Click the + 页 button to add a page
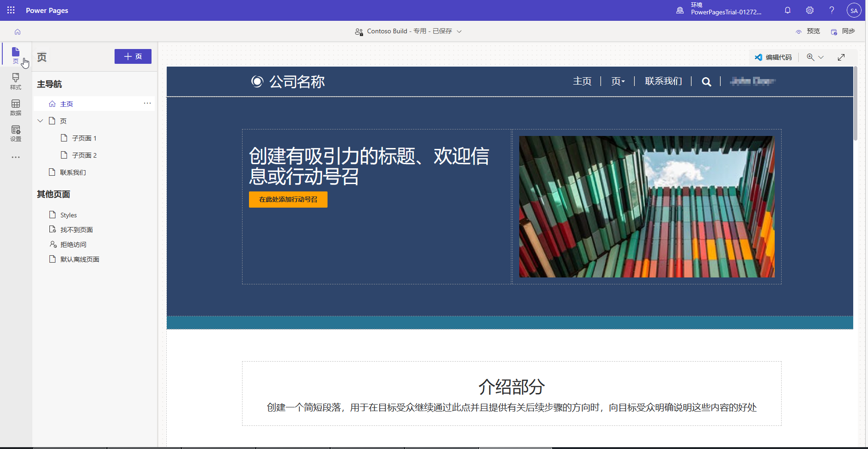The width and height of the screenshot is (868, 449). pyautogui.click(x=133, y=56)
